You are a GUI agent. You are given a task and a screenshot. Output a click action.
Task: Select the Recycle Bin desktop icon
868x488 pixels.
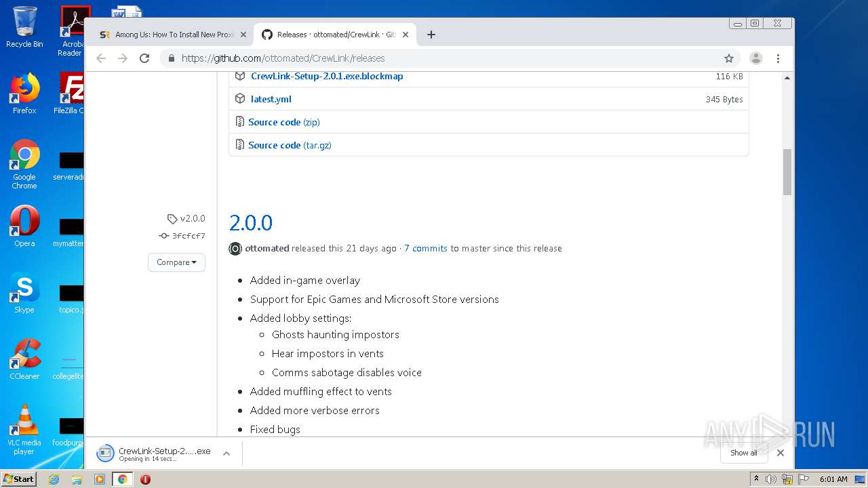24,27
